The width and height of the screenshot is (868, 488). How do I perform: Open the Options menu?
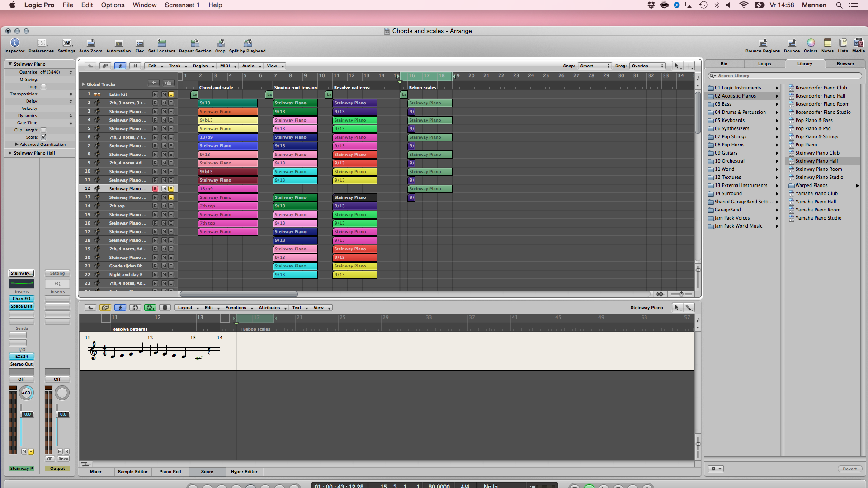pos(113,5)
